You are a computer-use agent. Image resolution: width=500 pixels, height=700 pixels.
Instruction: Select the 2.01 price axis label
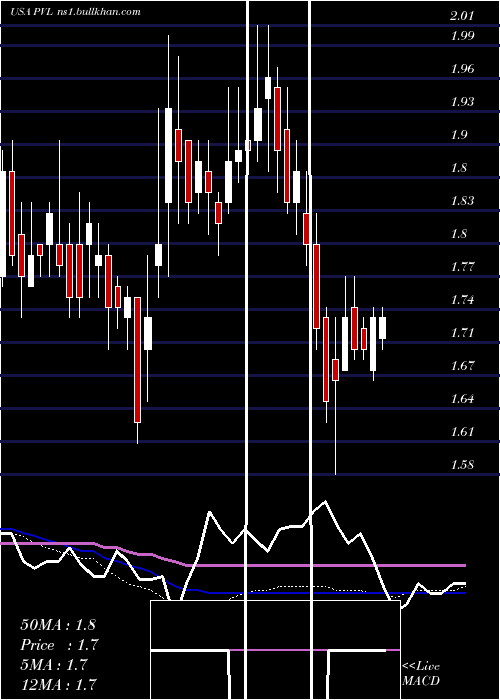[x=462, y=16]
